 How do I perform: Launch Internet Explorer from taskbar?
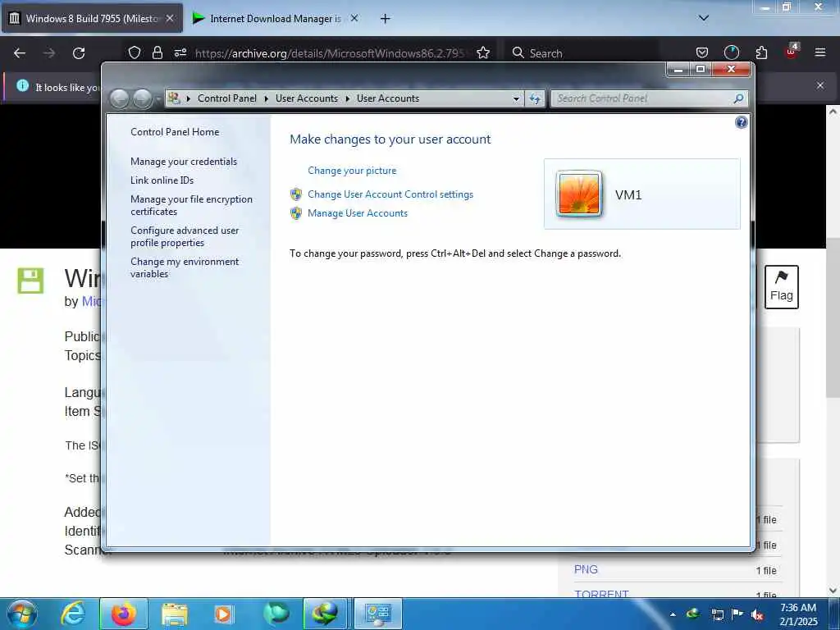click(73, 614)
